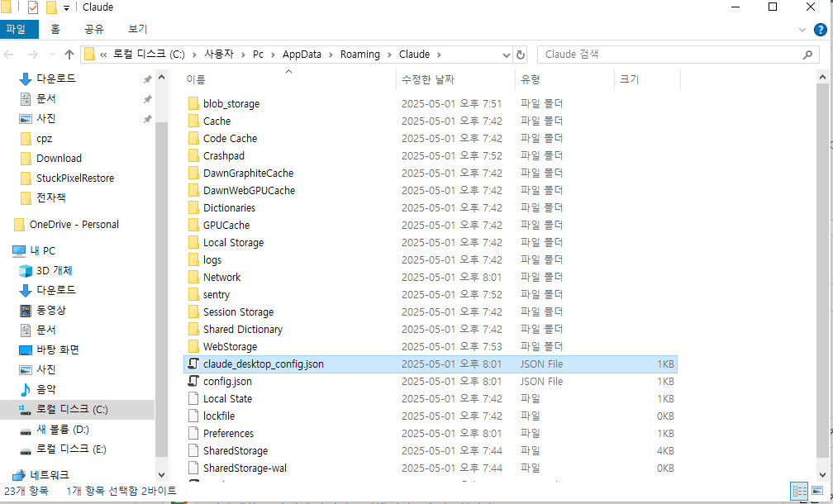Open quick access toolbar customize dropdown
833x504 pixels.
[x=66, y=8]
